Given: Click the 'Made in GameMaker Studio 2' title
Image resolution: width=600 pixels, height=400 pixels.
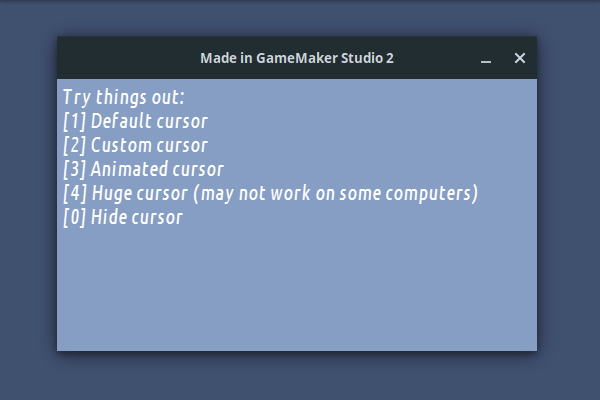Looking at the screenshot, I should [296, 58].
